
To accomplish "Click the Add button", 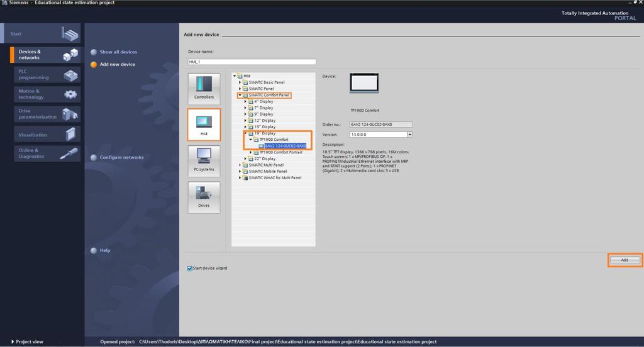I will click(x=625, y=260).
